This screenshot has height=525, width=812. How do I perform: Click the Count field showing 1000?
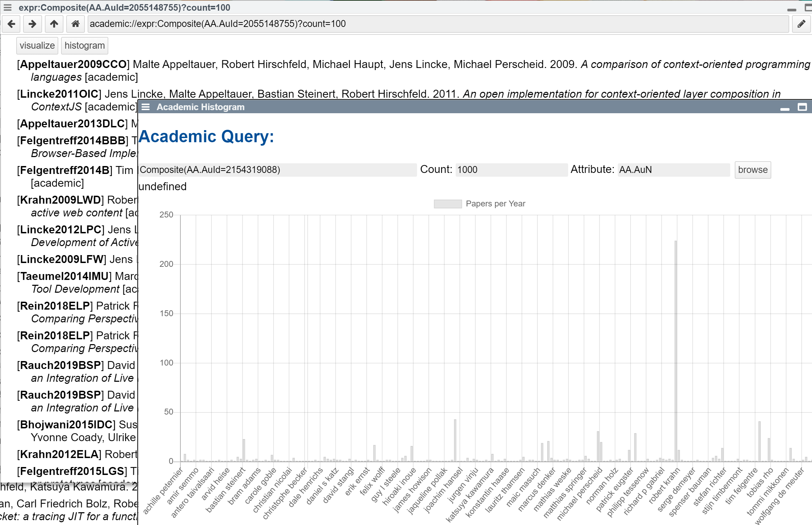click(x=511, y=170)
